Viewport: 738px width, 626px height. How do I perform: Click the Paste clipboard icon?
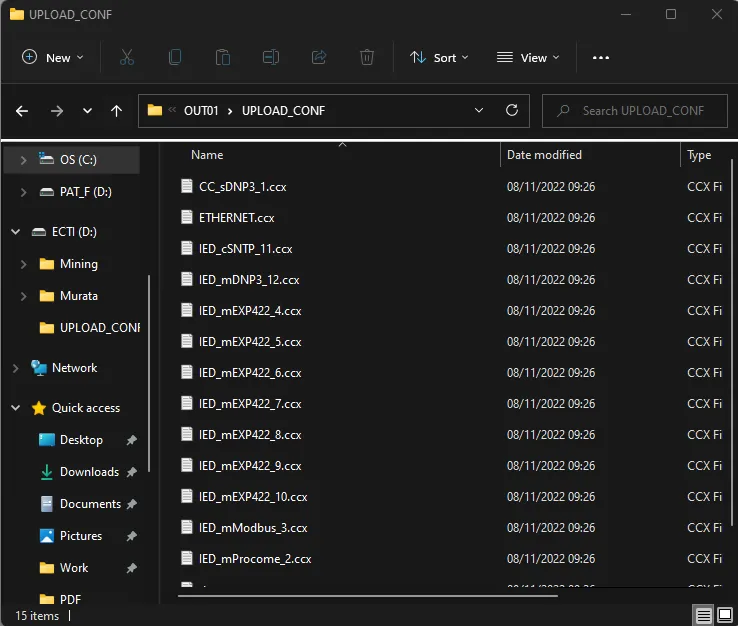pyautogui.click(x=223, y=57)
